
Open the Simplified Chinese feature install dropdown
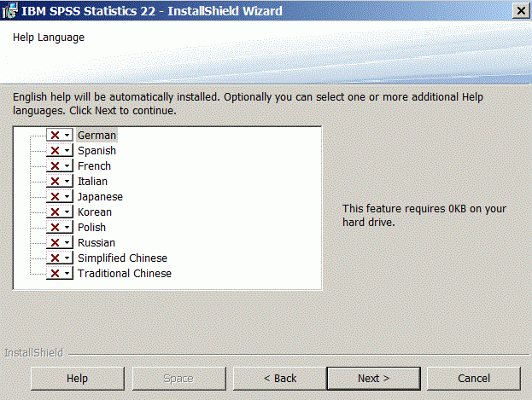point(60,258)
